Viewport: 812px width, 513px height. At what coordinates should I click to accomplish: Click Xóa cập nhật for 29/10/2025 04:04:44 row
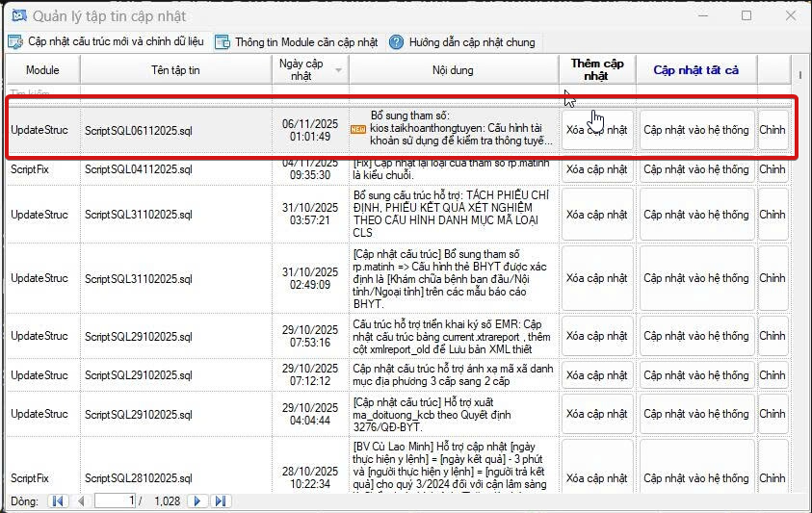[x=597, y=414]
